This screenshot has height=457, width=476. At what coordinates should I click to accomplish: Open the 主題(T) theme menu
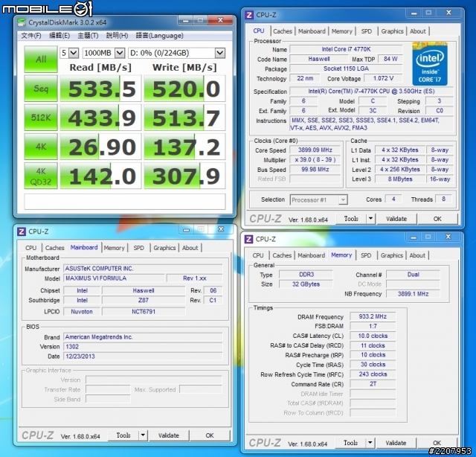[88, 36]
